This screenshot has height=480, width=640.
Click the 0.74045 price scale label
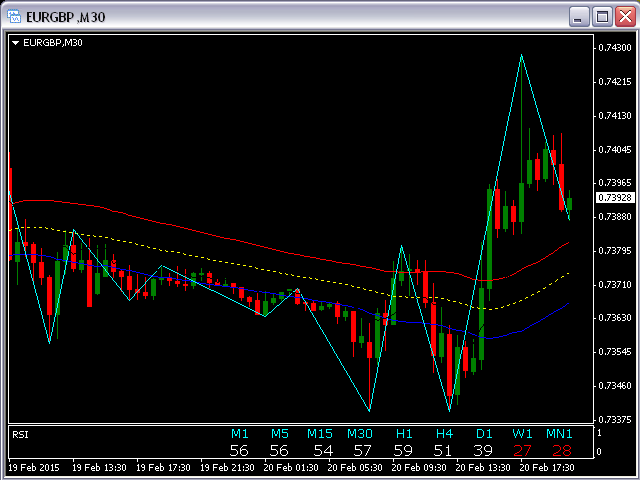pos(615,150)
